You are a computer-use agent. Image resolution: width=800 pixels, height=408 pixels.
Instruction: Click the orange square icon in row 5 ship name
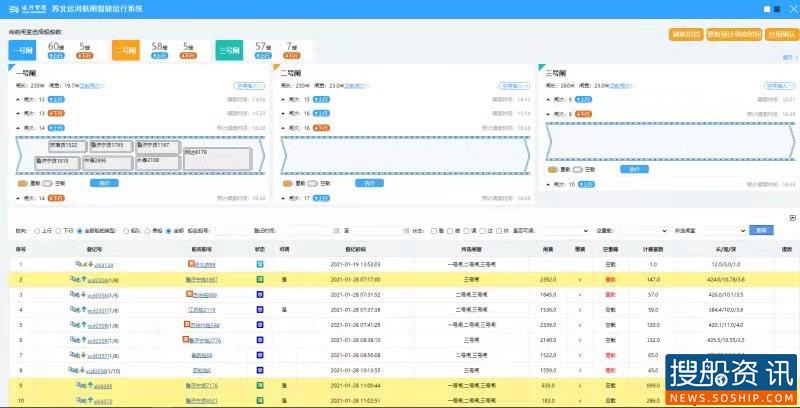coord(187,324)
